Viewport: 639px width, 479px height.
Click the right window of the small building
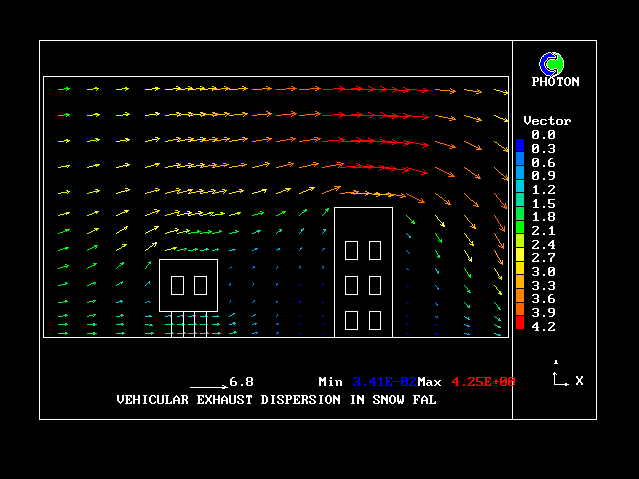[x=200, y=285]
